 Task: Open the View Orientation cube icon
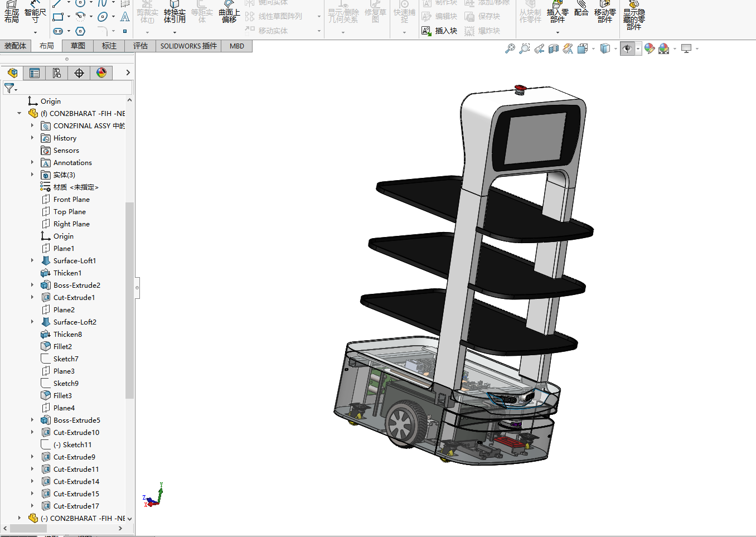pos(583,49)
